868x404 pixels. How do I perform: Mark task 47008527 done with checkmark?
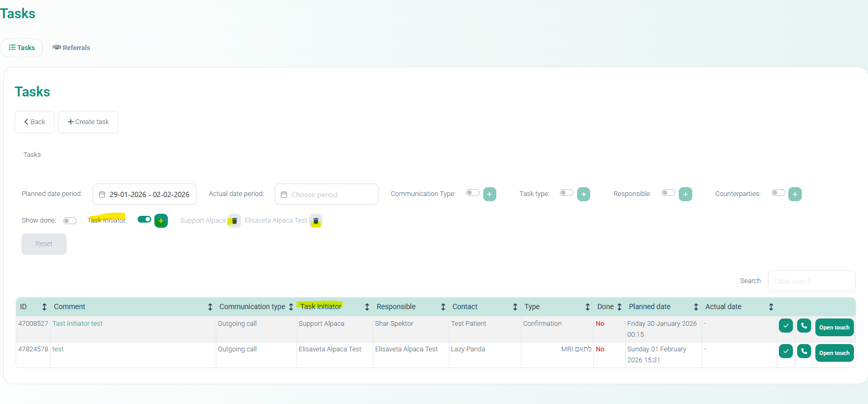[786, 326]
